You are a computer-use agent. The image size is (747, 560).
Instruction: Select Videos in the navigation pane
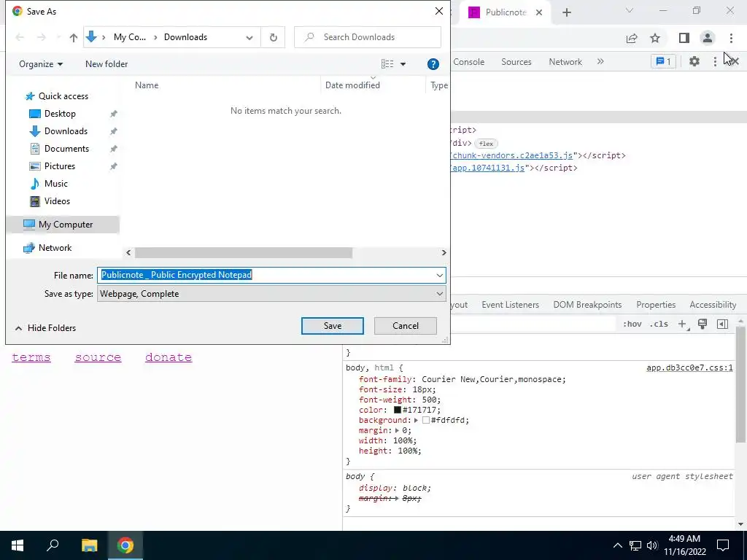[x=57, y=201]
